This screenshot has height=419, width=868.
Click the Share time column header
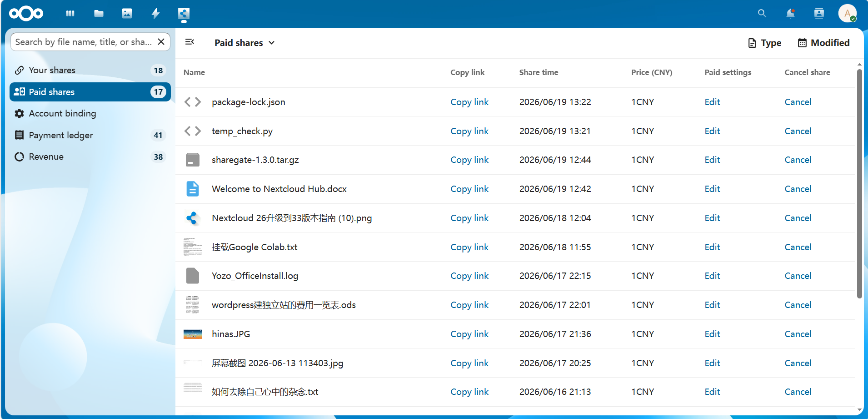(539, 72)
